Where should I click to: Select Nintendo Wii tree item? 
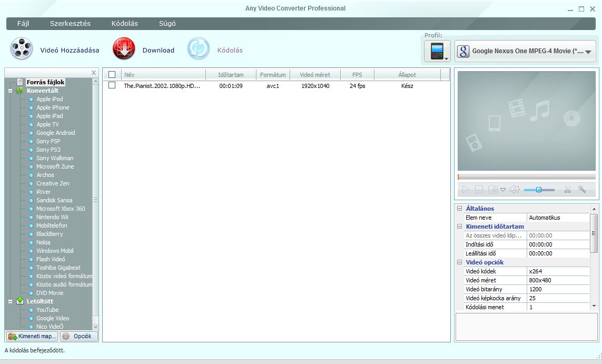coord(52,218)
